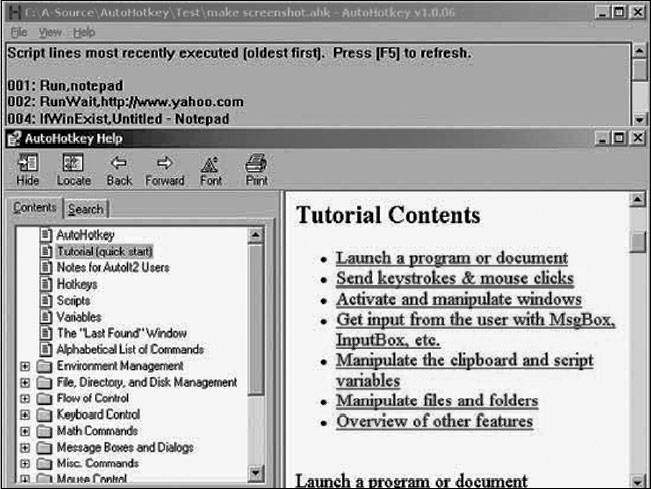Switch to the Search tab
The height and width of the screenshot is (489, 651).
point(86,209)
